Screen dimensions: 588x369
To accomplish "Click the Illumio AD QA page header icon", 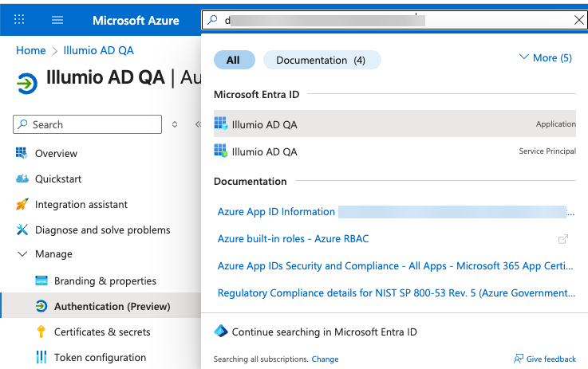I will click(27, 83).
